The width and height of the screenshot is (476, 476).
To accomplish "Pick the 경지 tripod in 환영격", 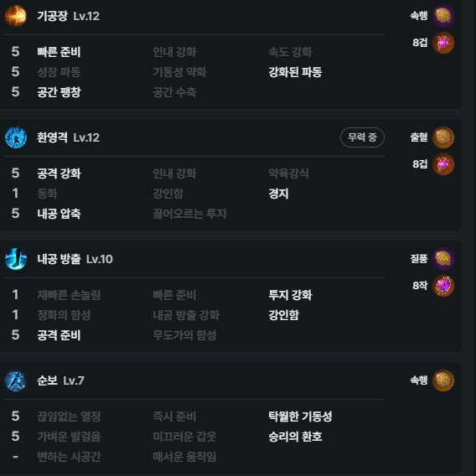I will (278, 194).
